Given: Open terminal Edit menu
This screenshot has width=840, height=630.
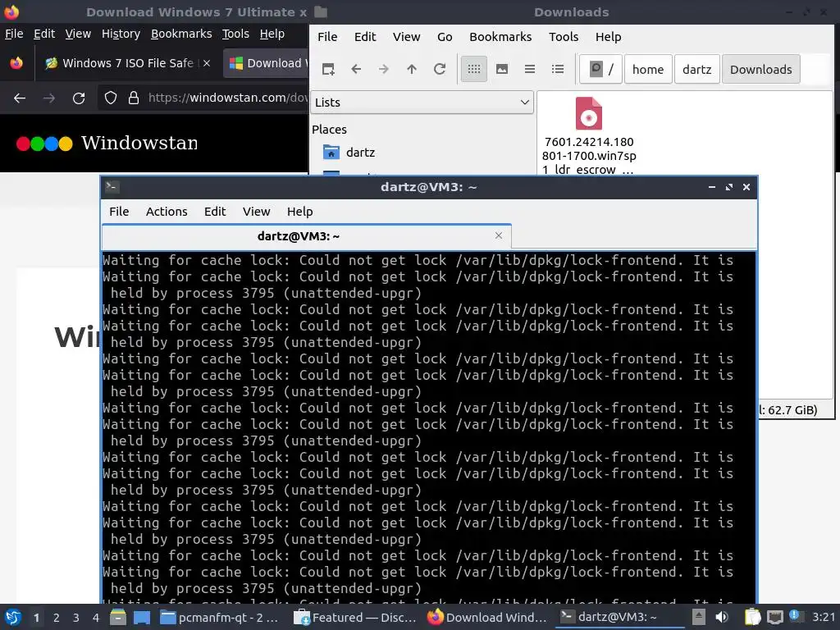Looking at the screenshot, I should pyautogui.click(x=215, y=212).
